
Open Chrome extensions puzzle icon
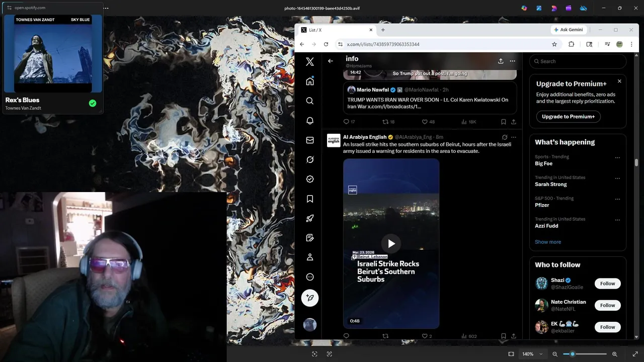point(571,44)
